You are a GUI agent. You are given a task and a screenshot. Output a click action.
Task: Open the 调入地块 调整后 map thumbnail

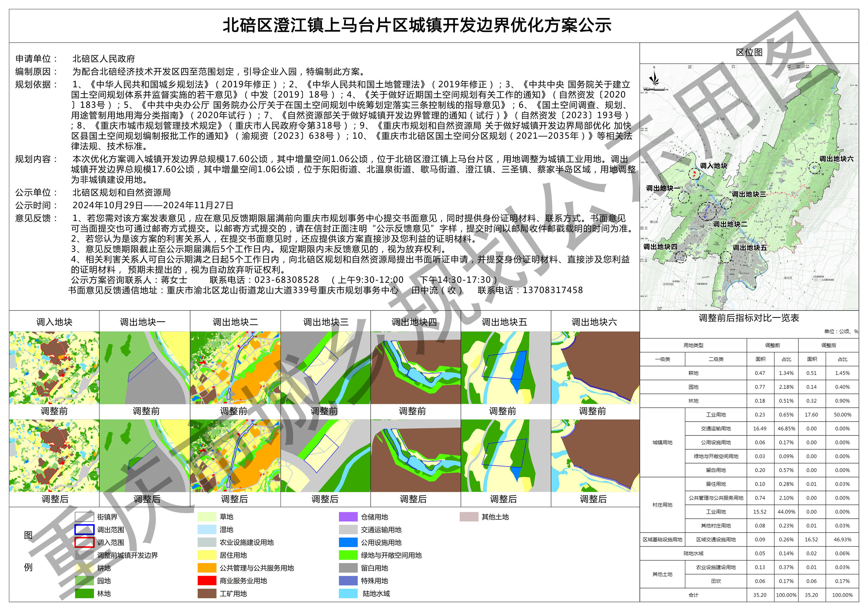54,456
